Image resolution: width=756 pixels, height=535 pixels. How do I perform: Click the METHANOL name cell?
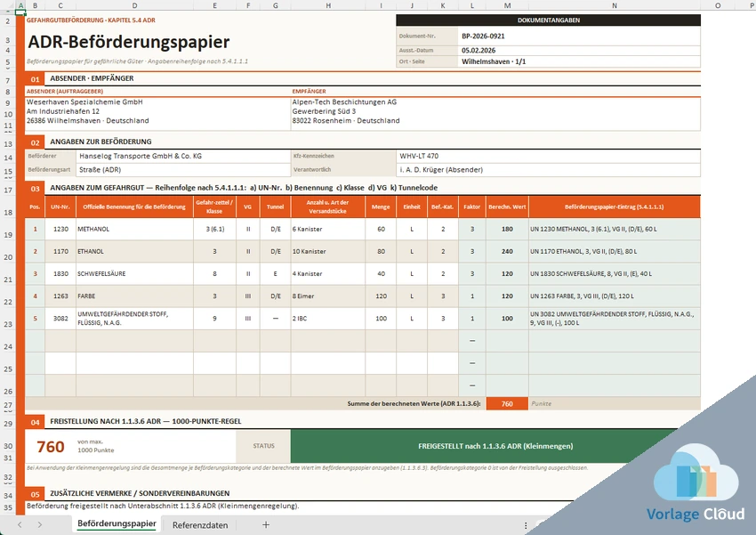pos(134,229)
